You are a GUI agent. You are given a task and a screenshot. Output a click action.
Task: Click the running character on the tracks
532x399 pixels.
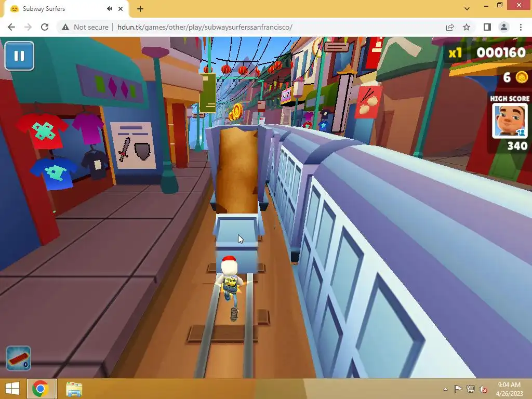[x=230, y=287]
